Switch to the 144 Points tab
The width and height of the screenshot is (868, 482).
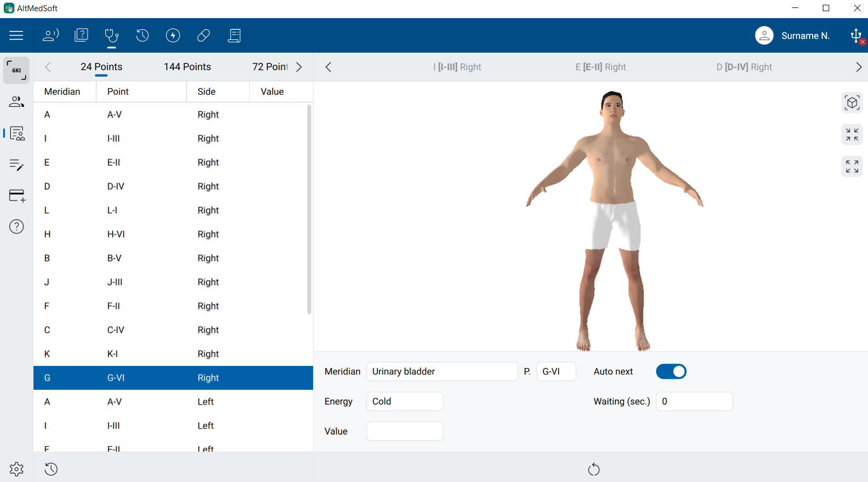(187, 67)
